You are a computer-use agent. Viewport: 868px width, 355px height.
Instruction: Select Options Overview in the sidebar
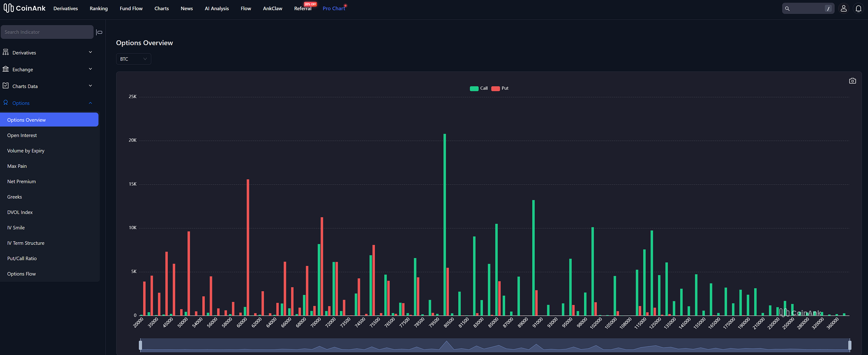pos(49,120)
